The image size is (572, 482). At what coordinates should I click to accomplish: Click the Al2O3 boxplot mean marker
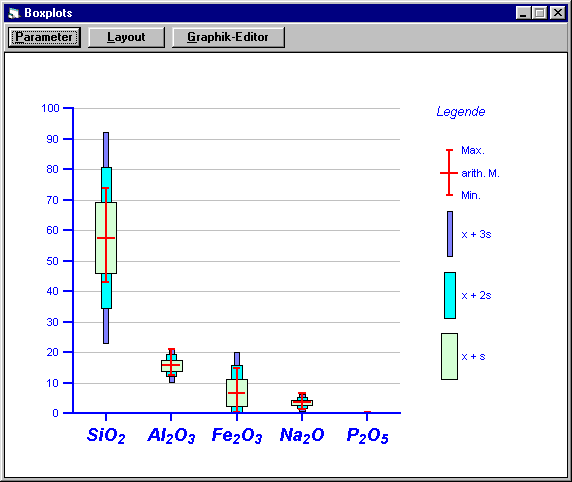[x=171, y=365]
